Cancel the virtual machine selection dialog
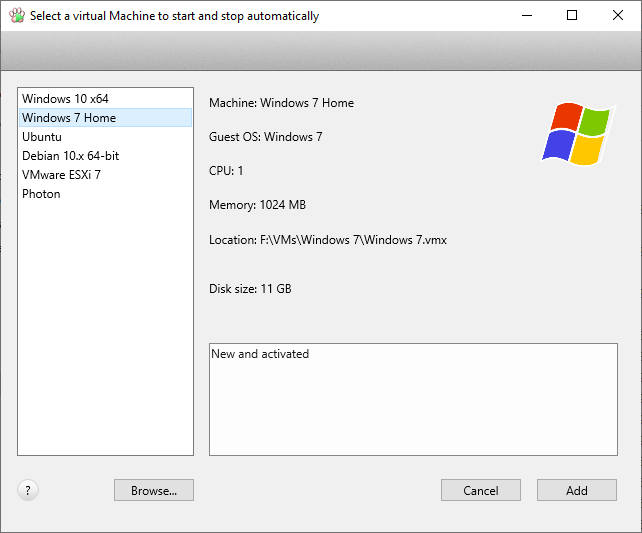The image size is (642, 533). tap(481, 490)
